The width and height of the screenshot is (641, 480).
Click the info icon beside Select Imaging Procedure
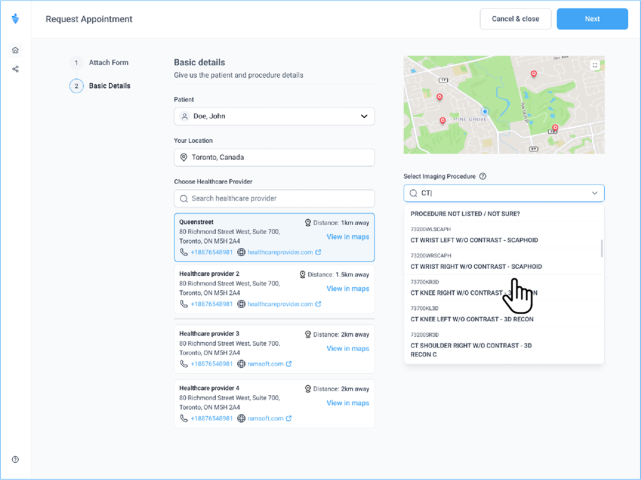483,176
